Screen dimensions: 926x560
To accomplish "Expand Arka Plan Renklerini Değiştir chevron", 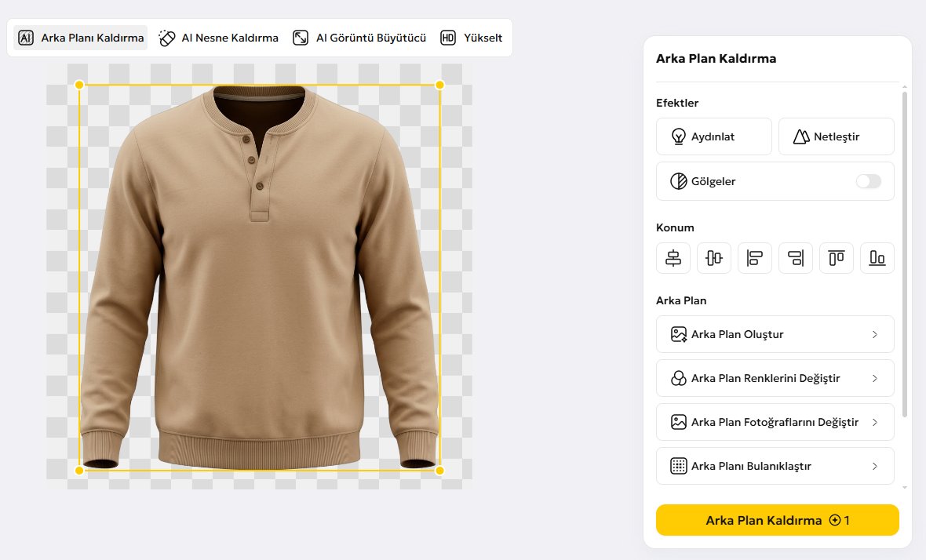I will click(x=875, y=378).
